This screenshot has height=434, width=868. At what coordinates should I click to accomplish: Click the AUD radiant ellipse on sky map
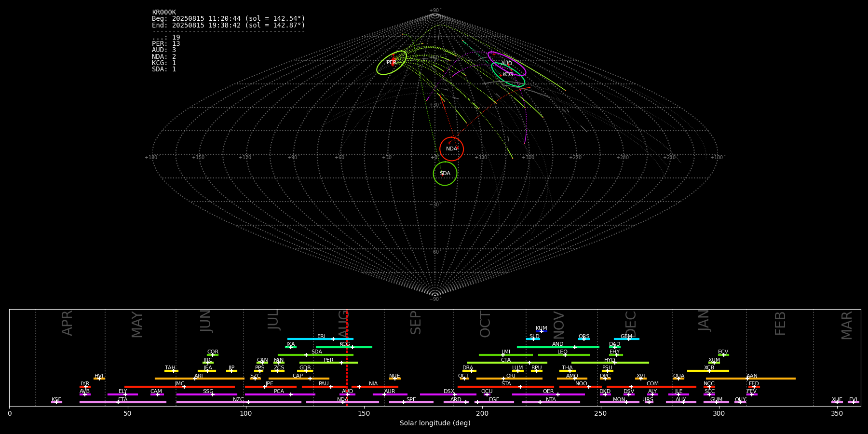[x=507, y=64]
